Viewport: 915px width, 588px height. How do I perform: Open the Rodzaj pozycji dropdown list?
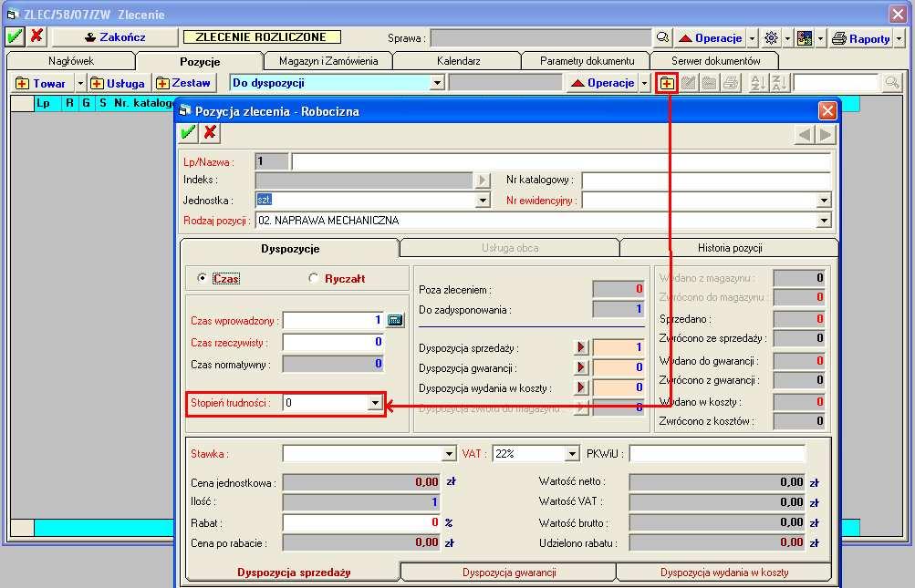click(824, 221)
